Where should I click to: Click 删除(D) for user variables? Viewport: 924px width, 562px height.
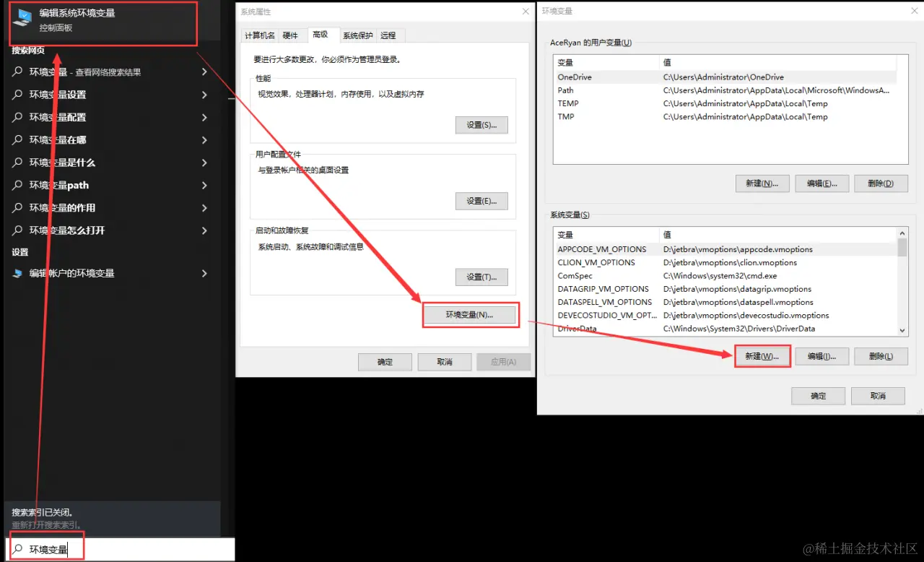(881, 183)
